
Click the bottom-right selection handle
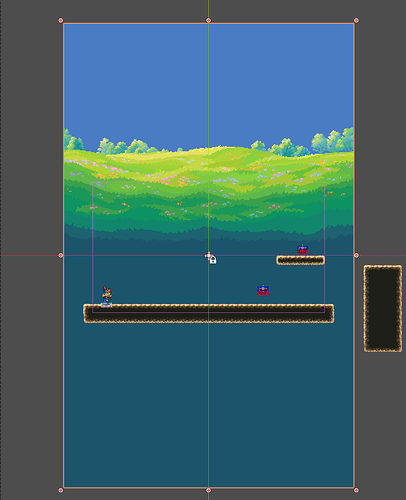pyautogui.click(x=356, y=490)
